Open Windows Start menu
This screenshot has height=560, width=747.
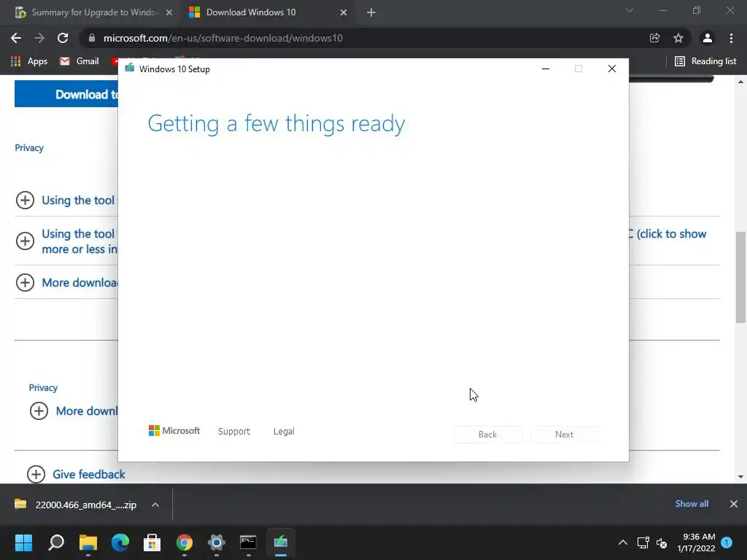click(x=23, y=542)
